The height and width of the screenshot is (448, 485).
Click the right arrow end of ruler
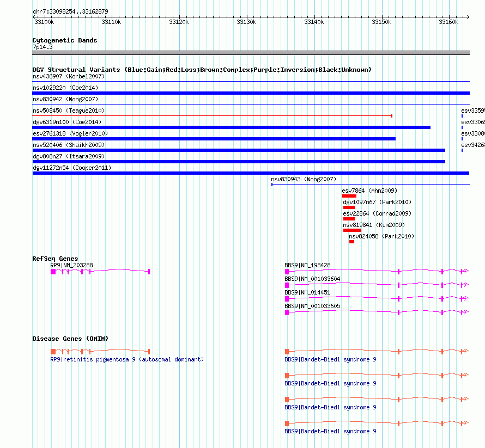[x=468, y=17]
